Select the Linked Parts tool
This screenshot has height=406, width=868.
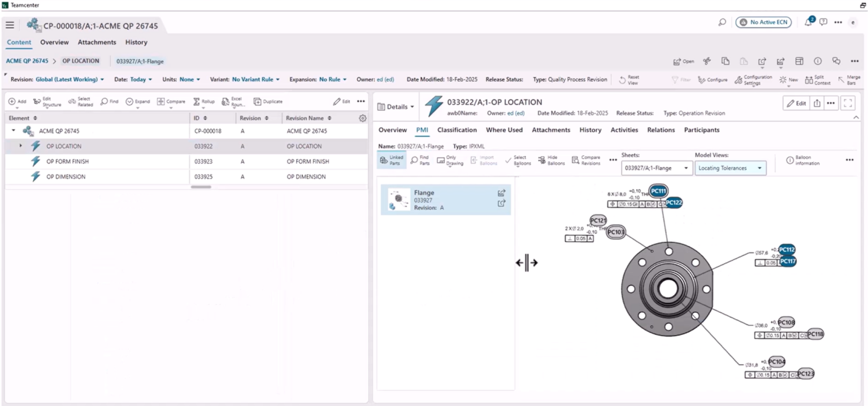coord(392,160)
